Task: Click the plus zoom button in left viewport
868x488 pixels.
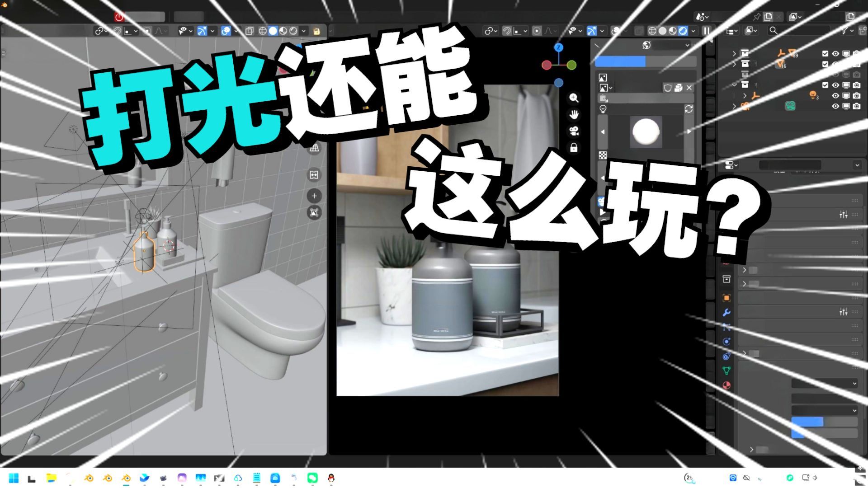Action: 314,196
